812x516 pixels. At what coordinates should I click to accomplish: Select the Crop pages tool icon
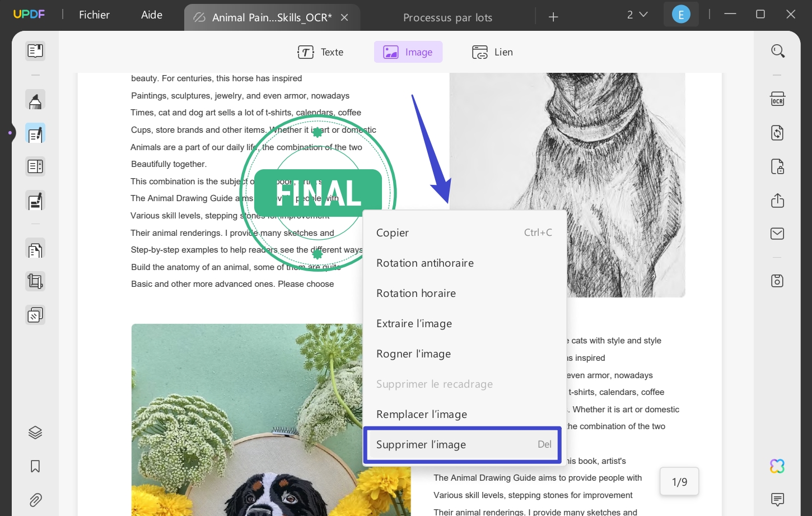pos(35,281)
